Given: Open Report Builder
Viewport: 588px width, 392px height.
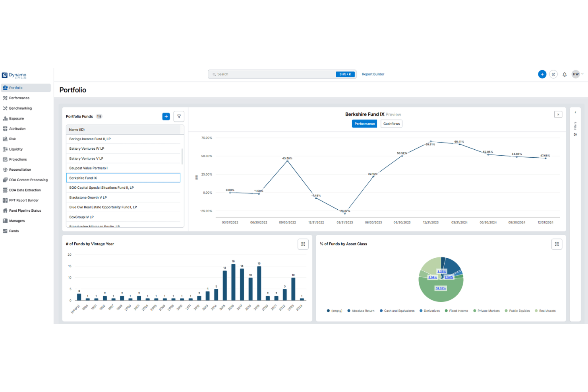Looking at the screenshot, I should coord(373,74).
